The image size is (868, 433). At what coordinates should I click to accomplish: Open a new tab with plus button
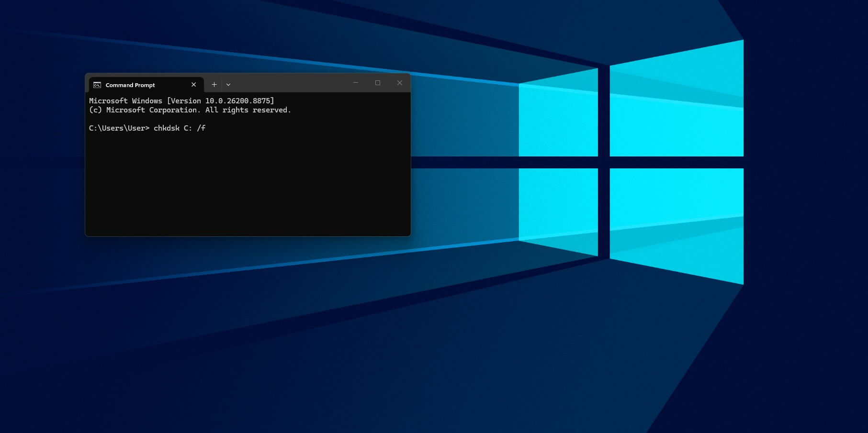pos(214,85)
